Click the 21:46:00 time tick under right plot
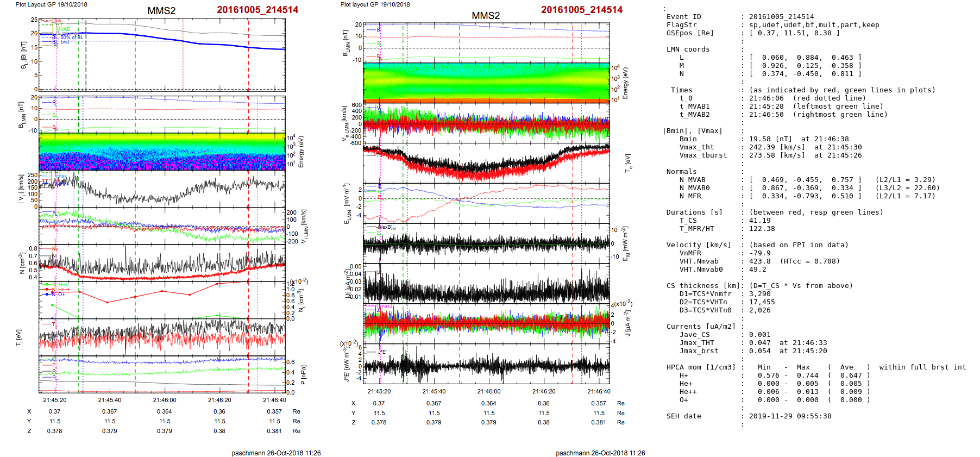This screenshot has height=457, width=980. click(x=489, y=391)
